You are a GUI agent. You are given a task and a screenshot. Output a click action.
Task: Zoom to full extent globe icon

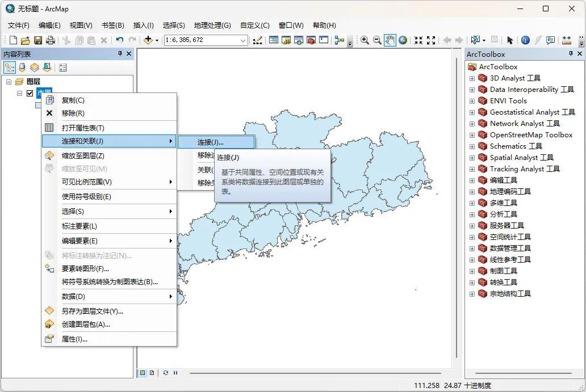coord(403,40)
